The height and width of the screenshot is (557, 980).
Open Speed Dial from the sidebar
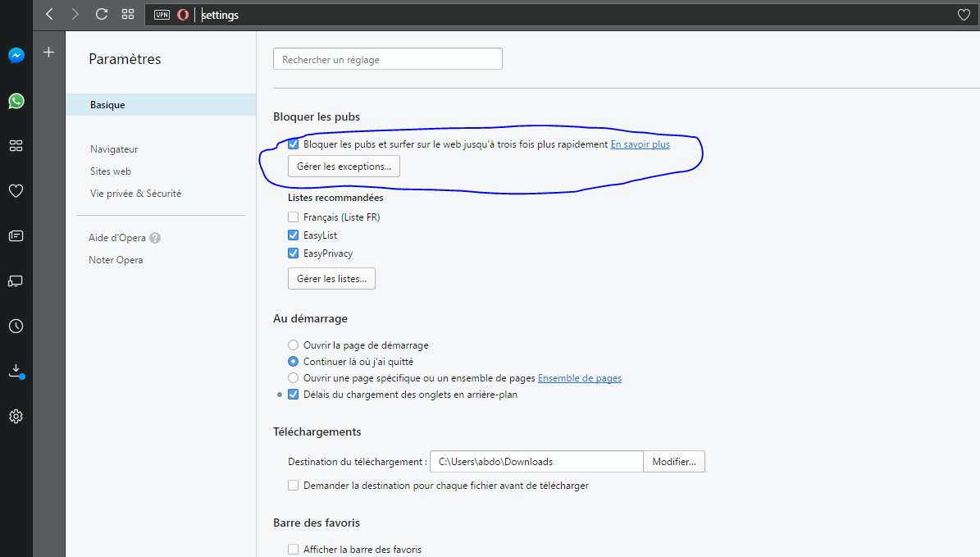click(x=16, y=146)
